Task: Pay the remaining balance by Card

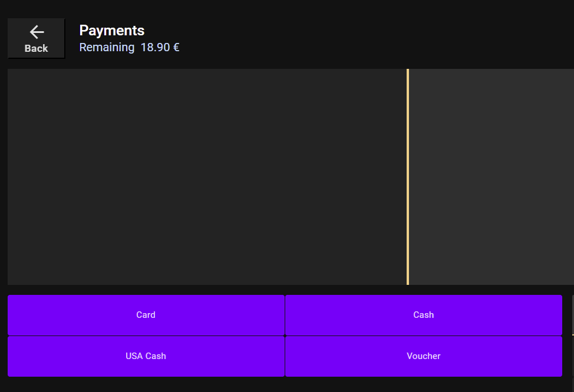Action: (x=146, y=315)
